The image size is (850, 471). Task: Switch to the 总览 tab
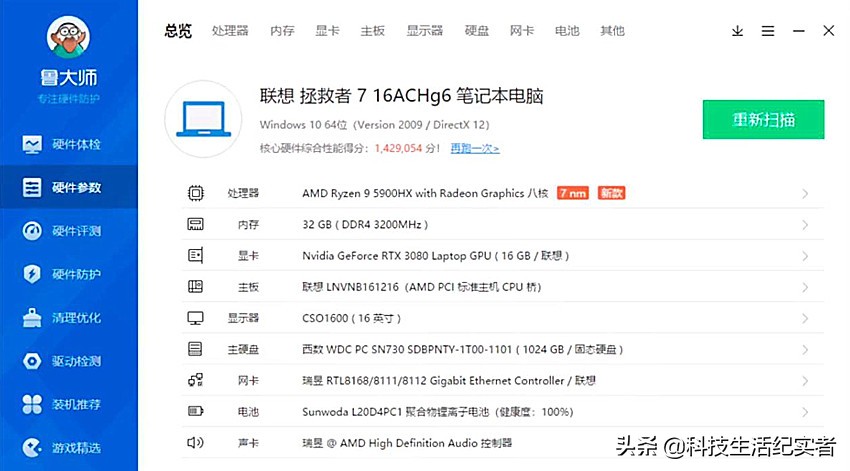178,31
